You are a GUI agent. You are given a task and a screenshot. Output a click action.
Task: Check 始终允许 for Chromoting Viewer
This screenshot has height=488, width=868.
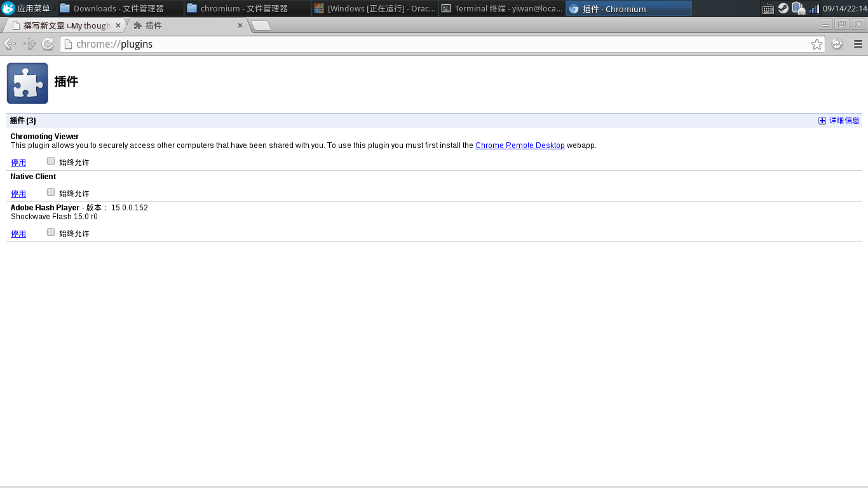[51, 161]
